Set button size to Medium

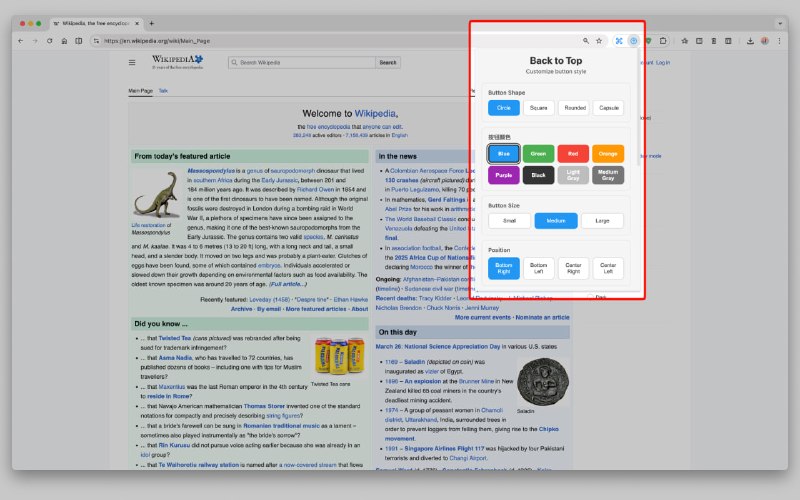coord(556,221)
